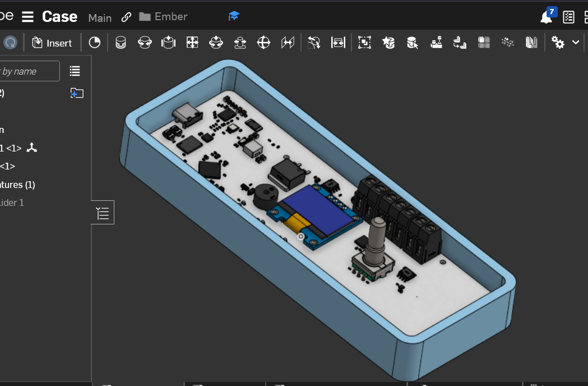This screenshot has width=588, height=386.
Task: Select the Ball mate tool
Action: (264, 43)
